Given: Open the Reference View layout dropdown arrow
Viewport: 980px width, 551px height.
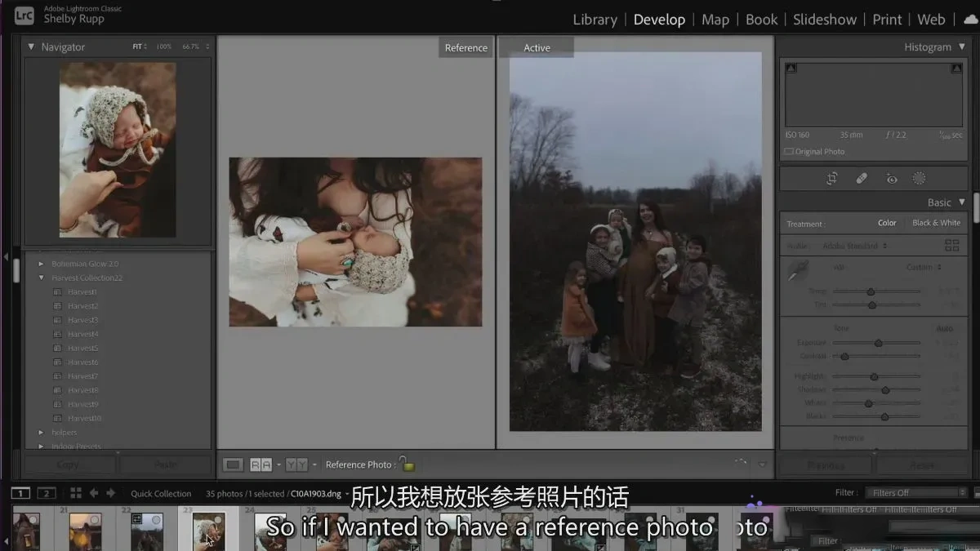Looking at the screenshot, I should pyautogui.click(x=278, y=465).
